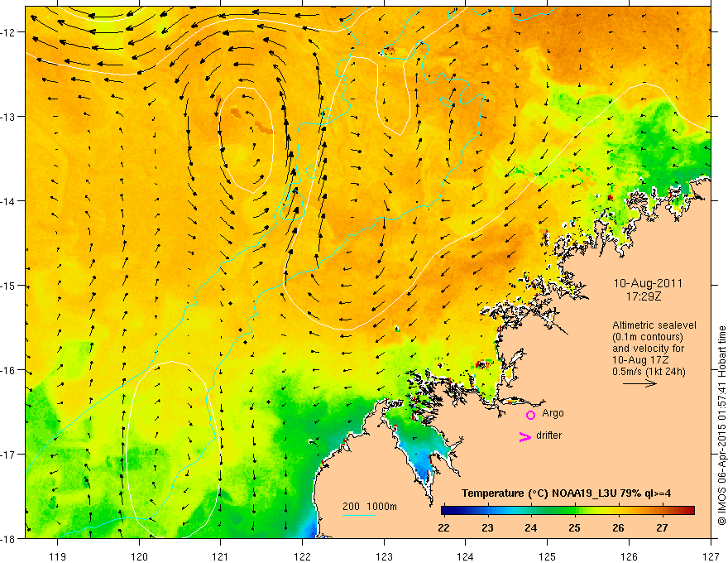Image resolution: width=728 pixels, height=563 pixels.
Task: Click the longitude axis label 124
Action: (x=466, y=556)
